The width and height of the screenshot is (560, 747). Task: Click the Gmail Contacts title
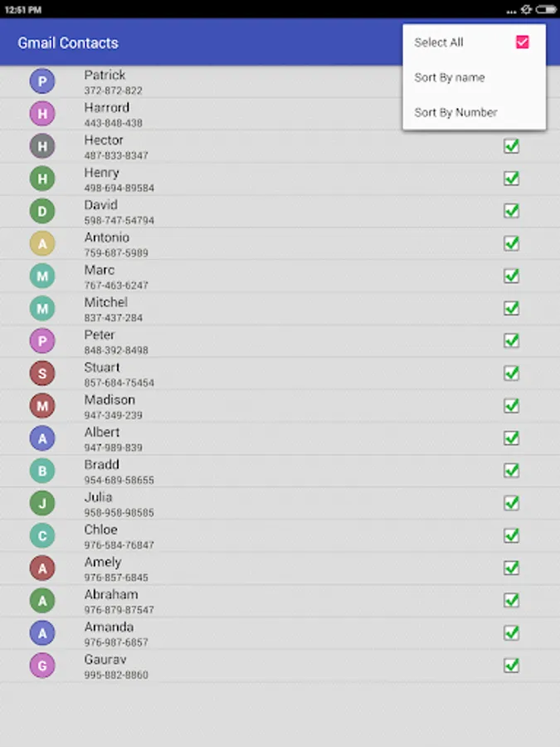coord(68,43)
